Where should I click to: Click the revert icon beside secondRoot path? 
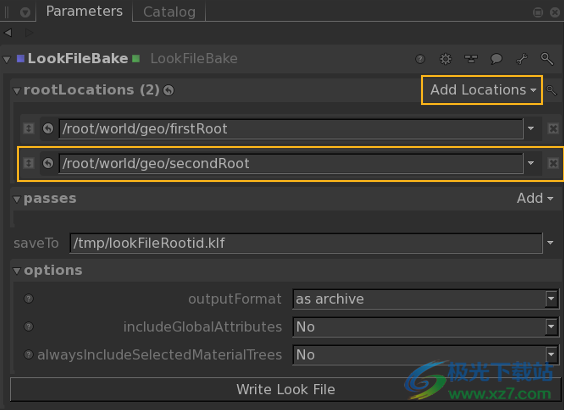point(48,163)
